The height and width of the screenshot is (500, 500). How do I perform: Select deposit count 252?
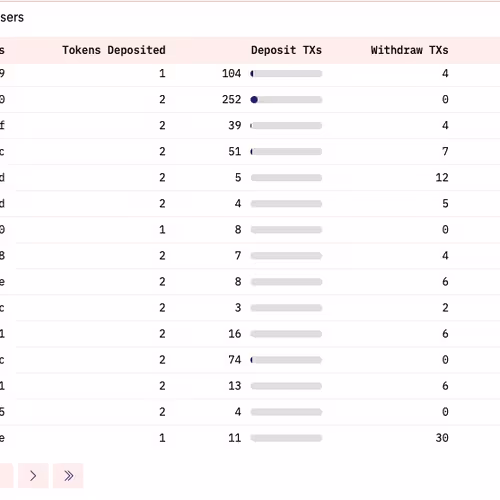coord(231,99)
